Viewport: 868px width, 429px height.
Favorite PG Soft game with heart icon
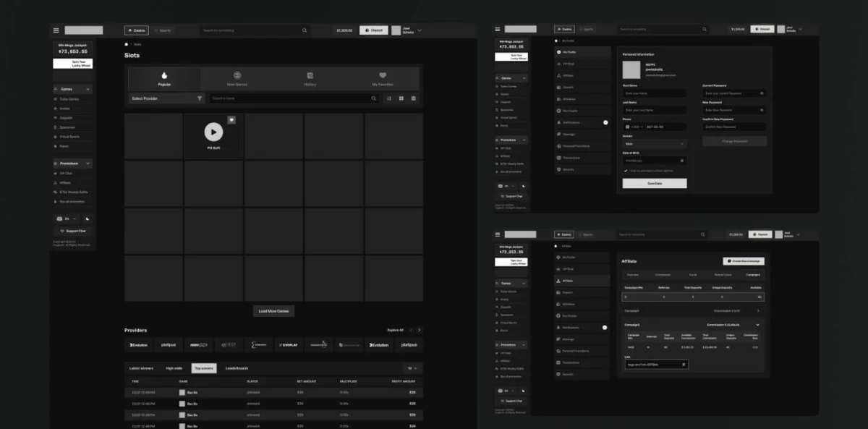pyautogui.click(x=231, y=119)
